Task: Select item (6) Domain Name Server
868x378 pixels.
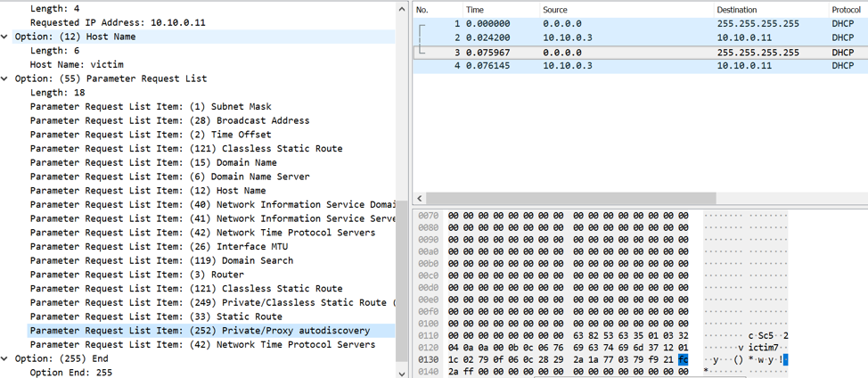Action: point(170,177)
